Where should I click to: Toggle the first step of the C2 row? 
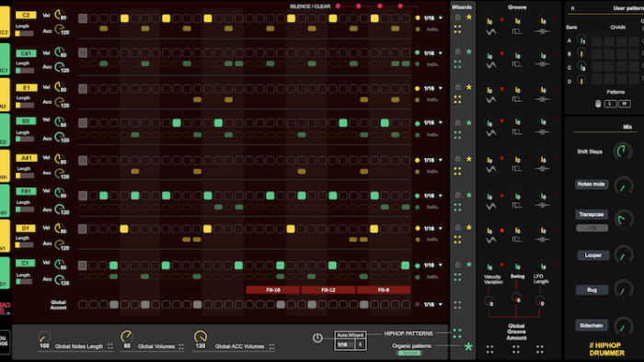(83, 18)
